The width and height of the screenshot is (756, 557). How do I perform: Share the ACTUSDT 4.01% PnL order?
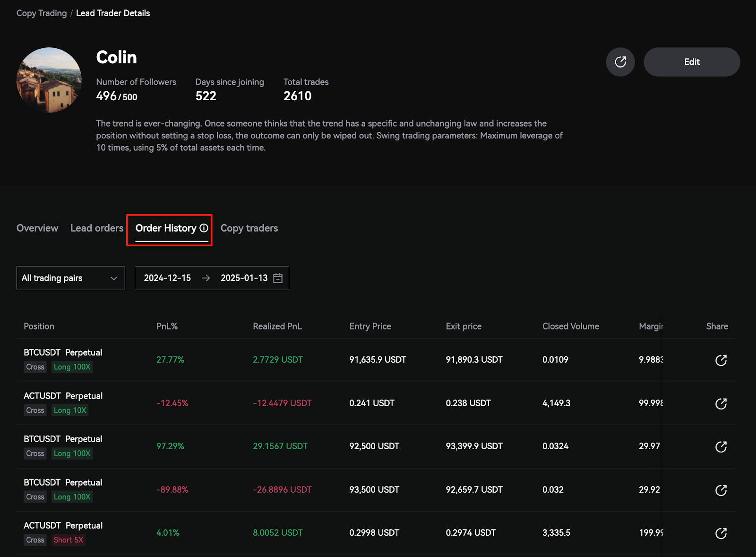click(721, 533)
